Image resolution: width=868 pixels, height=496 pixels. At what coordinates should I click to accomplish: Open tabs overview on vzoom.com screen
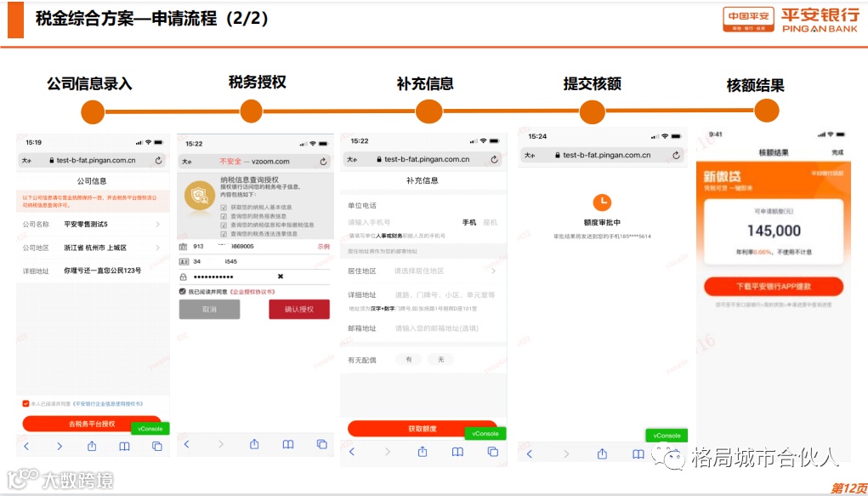click(x=321, y=444)
